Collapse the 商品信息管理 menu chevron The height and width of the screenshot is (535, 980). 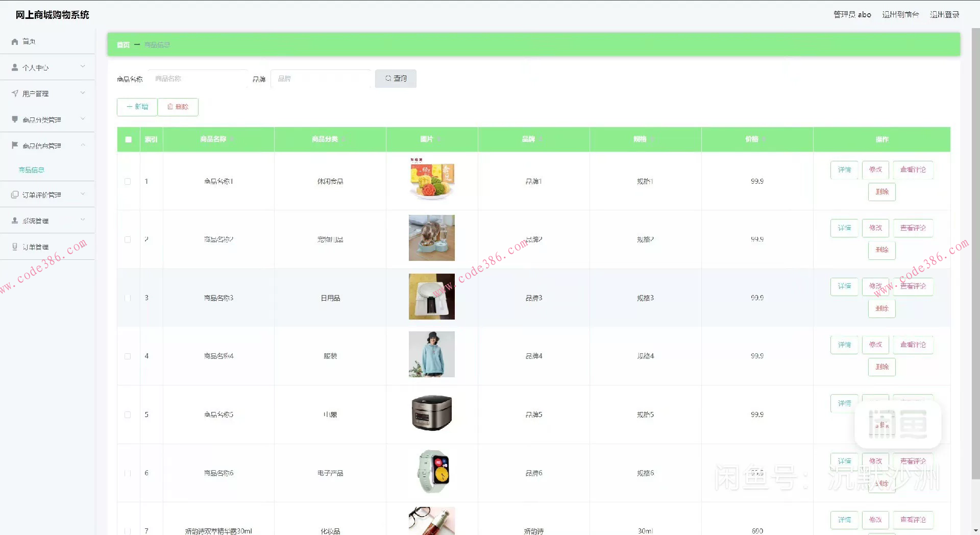pyautogui.click(x=83, y=145)
